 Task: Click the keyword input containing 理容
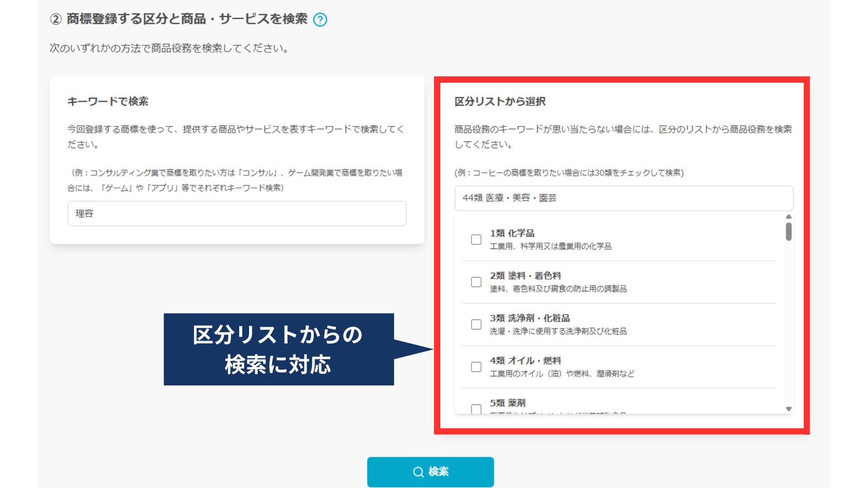pos(236,214)
